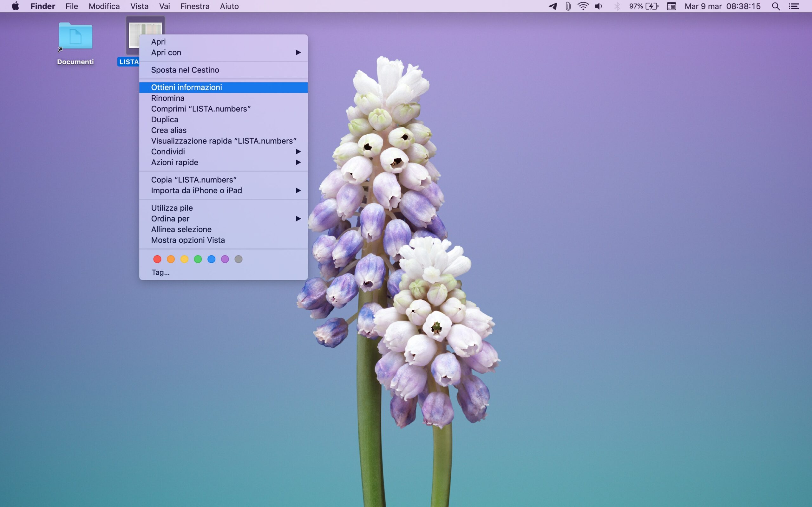Select Rinomina in the context menu
812x507 pixels.
(x=168, y=98)
